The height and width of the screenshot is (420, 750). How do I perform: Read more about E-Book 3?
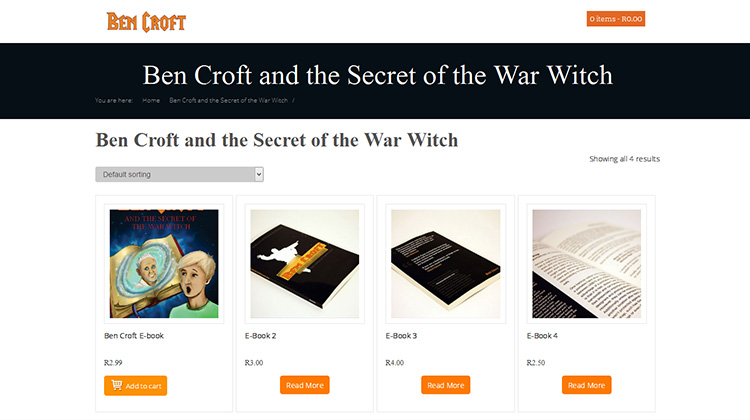pyautogui.click(x=446, y=385)
